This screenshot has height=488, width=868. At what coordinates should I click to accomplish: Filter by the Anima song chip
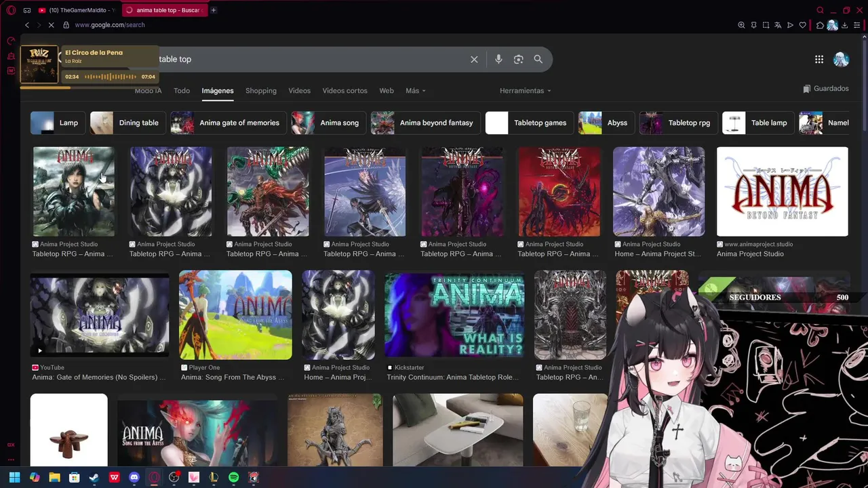(328, 123)
